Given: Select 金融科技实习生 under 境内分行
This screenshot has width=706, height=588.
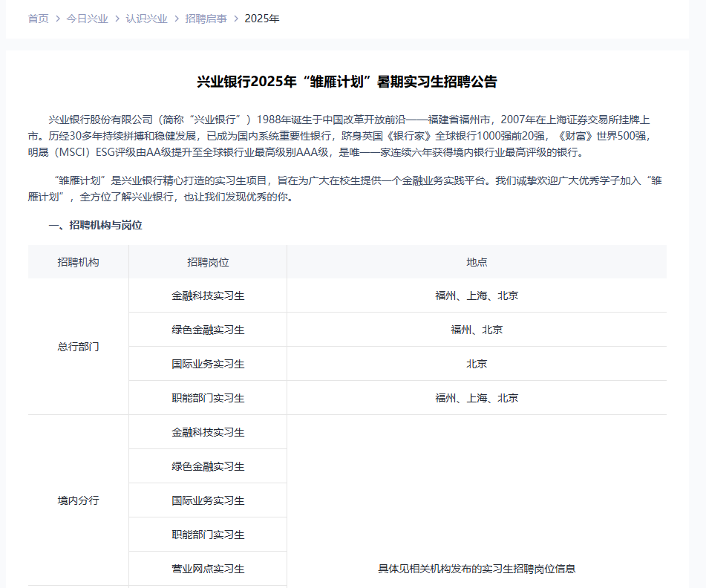Looking at the screenshot, I should click(208, 432).
